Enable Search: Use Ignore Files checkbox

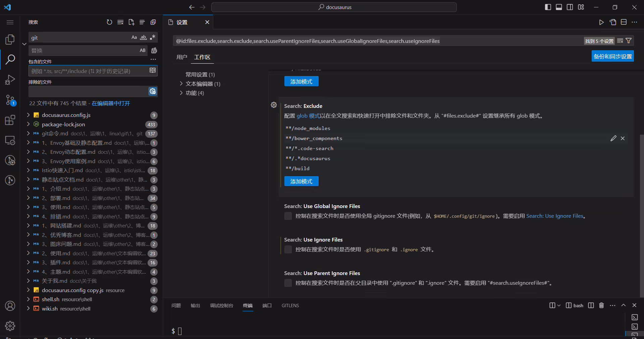[288, 250]
